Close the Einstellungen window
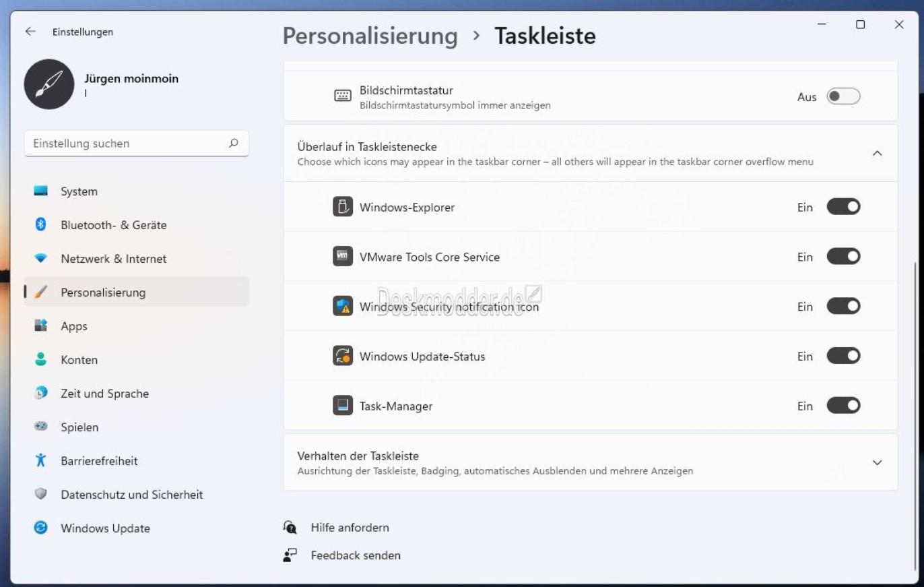This screenshot has height=587, width=924. (x=899, y=25)
